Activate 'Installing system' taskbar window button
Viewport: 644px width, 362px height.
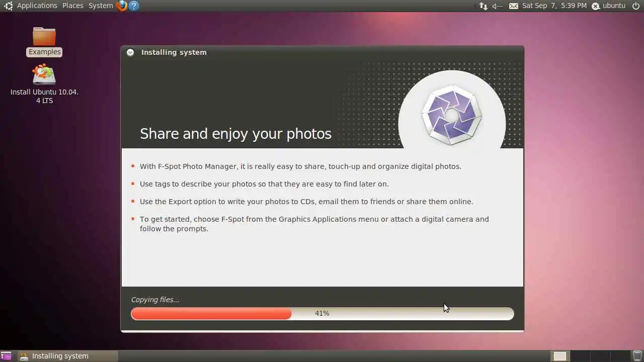[68, 356]
